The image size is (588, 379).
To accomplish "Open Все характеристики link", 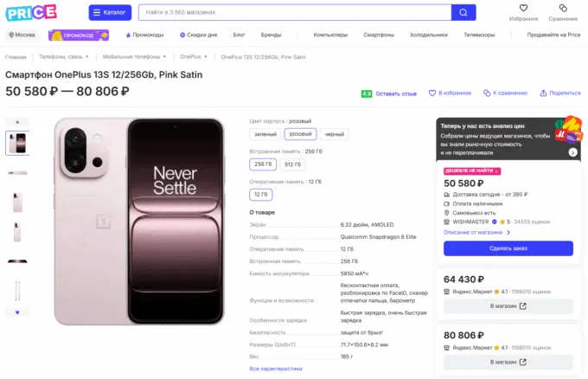I will coord(275,369).
